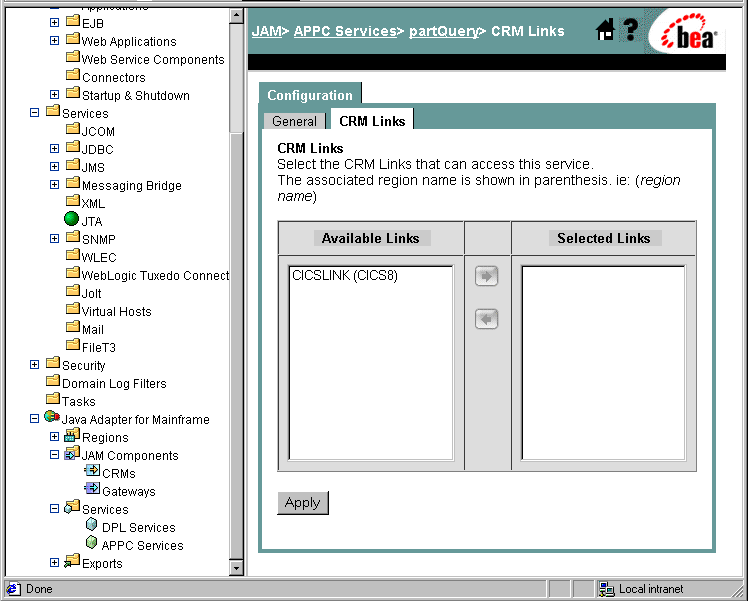This screenshot has width=748, height=601.
Task: Open the DPL Services tree item
Action: (139, 528)
